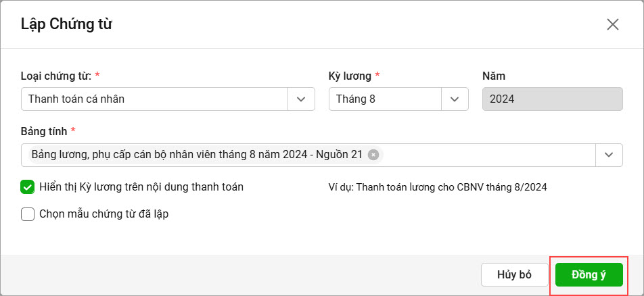The width and height of the screenshot is (644, 296).
Task: Click the Bảng tính field label
Action: [44, 131]
